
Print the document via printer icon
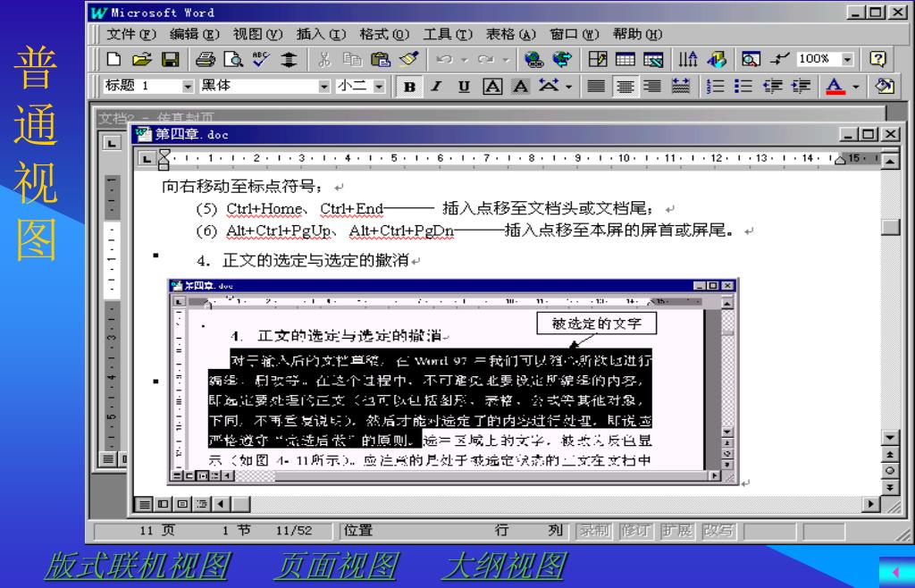[205, 59]
